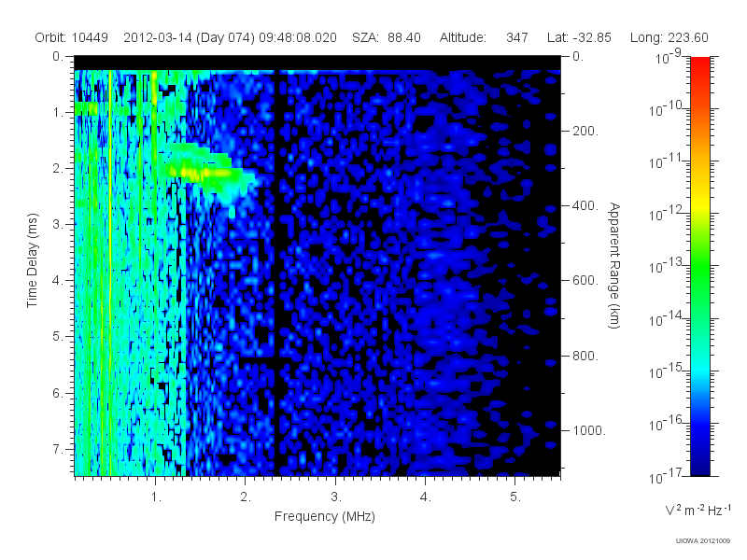Click the Time Delay (ms) axis title

point(32,260)
